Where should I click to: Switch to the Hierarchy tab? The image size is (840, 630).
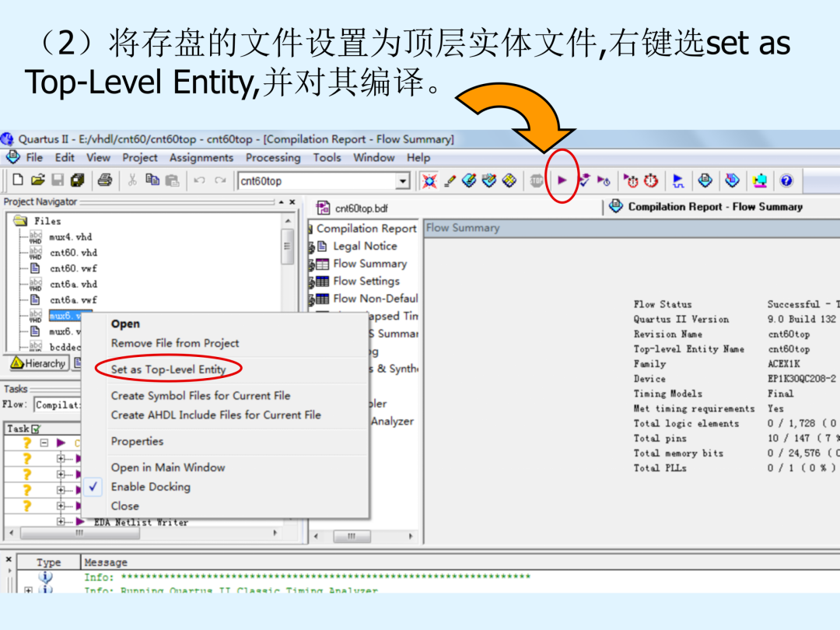40,363
